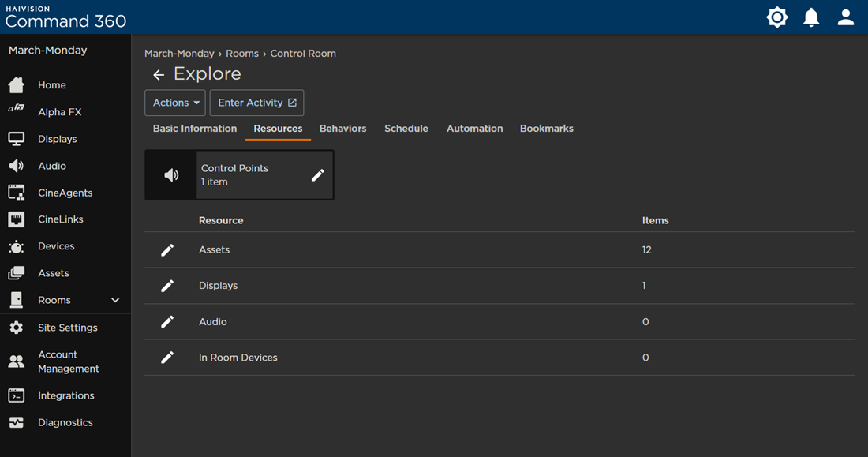Switch to the Automation tab
Screen dimensions: 868x457
pos(475,129)
